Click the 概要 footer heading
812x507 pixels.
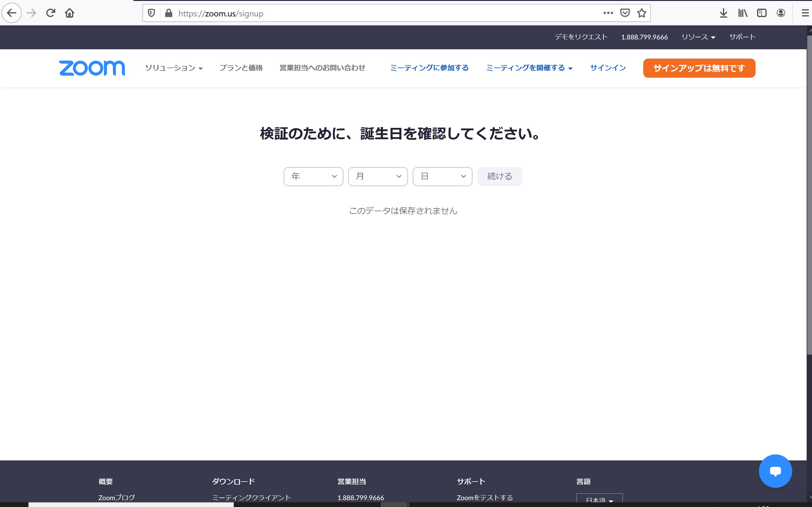coord(105,482)
